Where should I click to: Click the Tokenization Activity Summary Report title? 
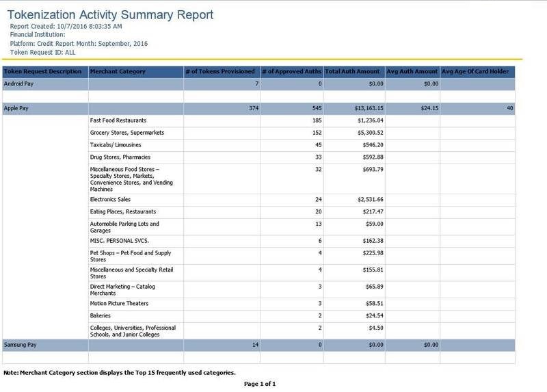111,15
